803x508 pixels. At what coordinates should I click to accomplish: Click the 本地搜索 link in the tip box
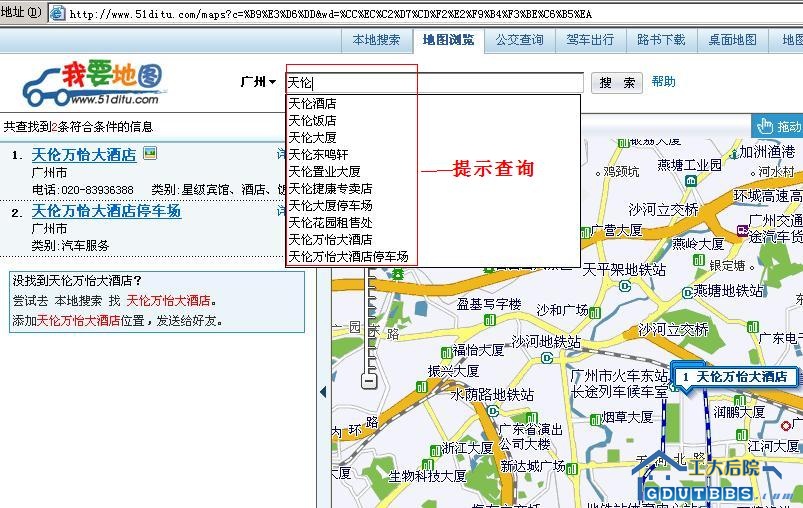point(78,301)
